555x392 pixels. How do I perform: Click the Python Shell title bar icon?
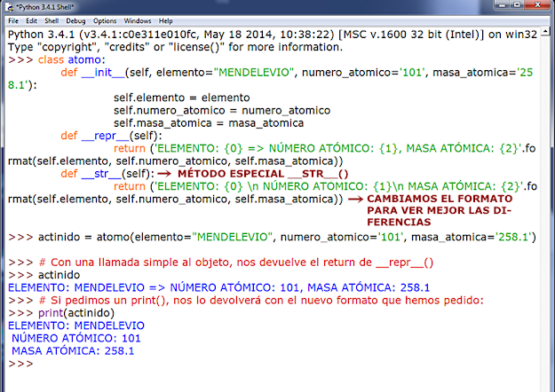pyautogui.click(x=9, y=7)
